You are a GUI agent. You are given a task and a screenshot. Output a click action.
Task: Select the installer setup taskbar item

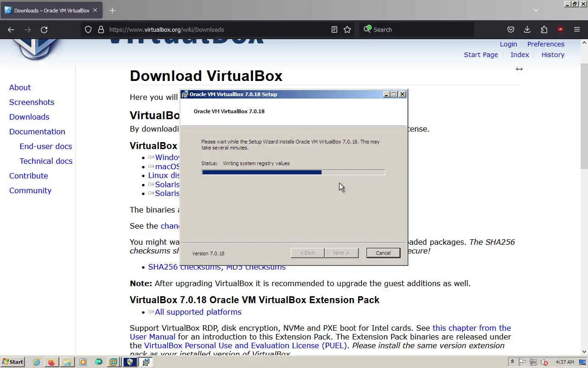coord(146,362)
